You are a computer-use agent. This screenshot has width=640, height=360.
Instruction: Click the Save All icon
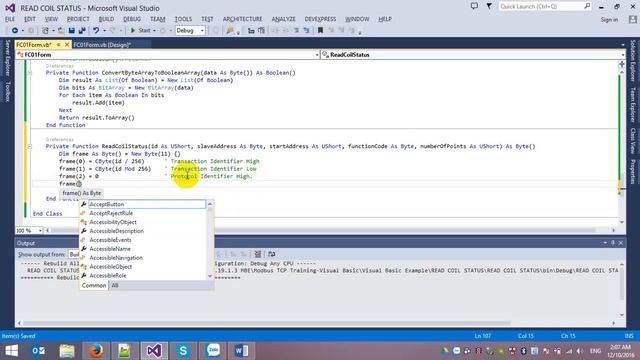(x=82, y=31)
